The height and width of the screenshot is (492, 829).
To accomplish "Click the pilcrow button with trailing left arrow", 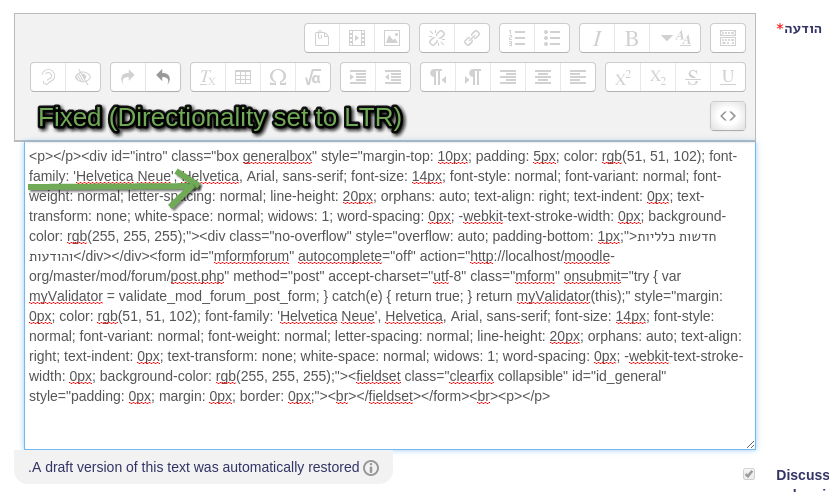I will point(438,77).
